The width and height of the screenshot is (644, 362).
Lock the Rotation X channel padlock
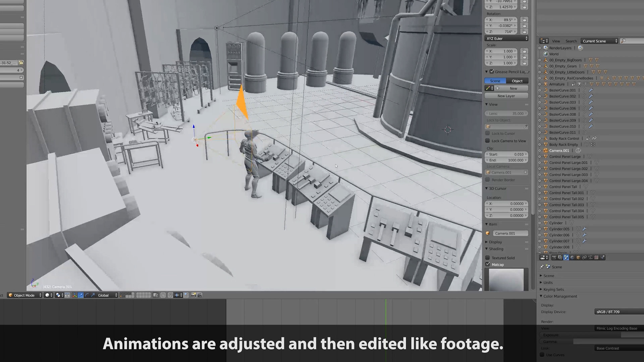coord(524,20)
